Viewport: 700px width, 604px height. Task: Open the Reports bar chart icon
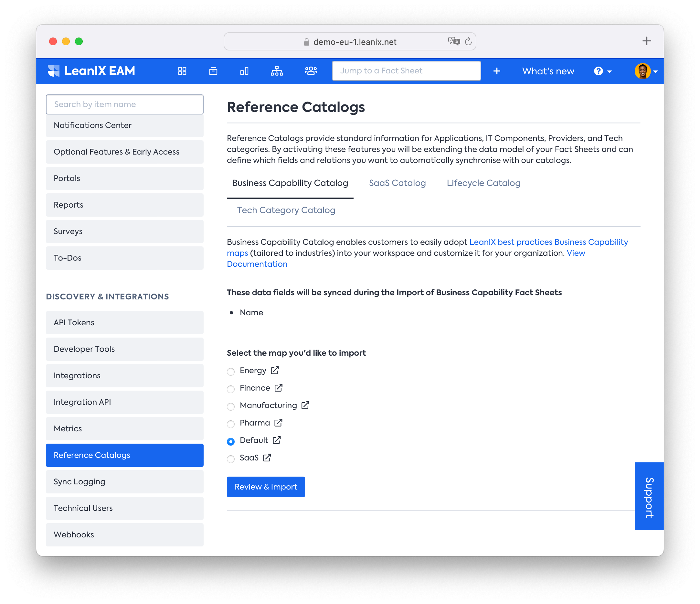pyautogui.click(x=244, y=71)
